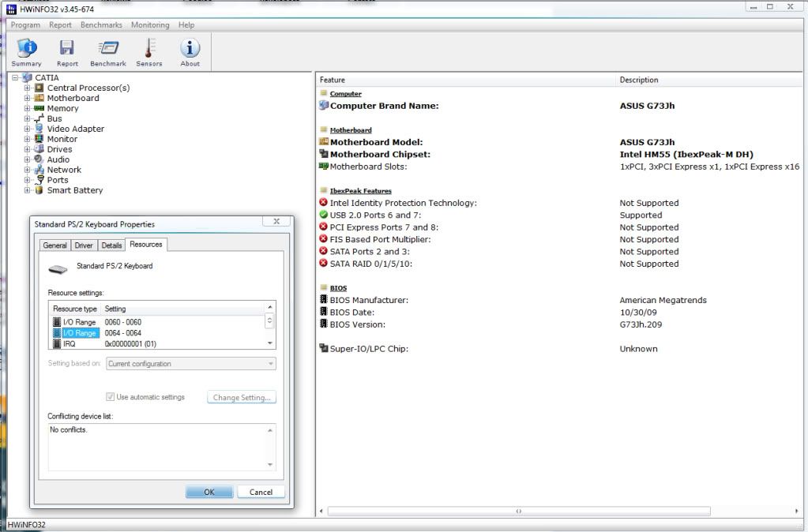
Task: Expand the Video Adapter tree node
Action: coord(28,129)
